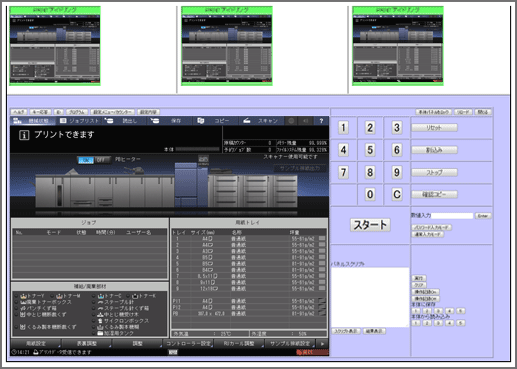The height and width of the screenshot is (369, 517).
Task: Open コントローラー設定 in bottom bar
Action: point(188,343)
